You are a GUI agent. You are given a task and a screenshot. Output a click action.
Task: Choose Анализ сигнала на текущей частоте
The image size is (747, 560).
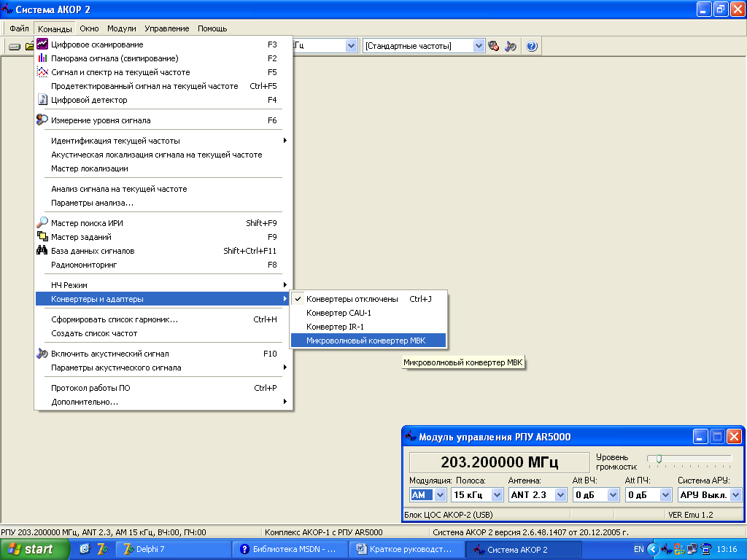click(163, 189)
